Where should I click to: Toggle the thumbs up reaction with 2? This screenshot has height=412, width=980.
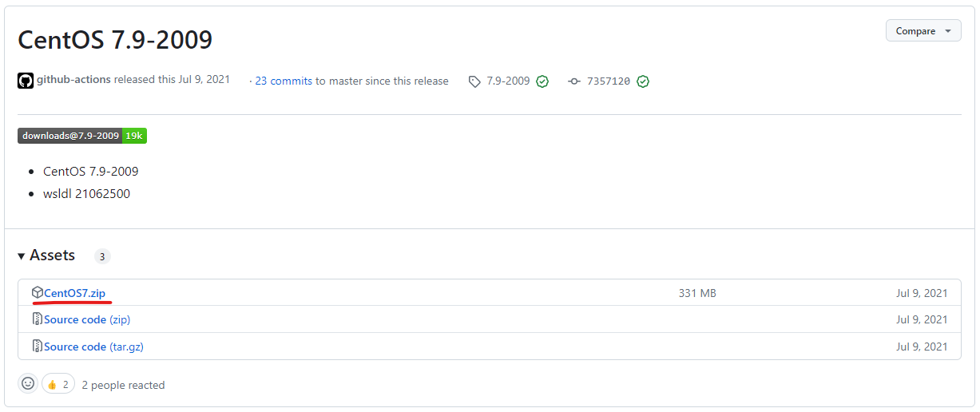(58, 384)
